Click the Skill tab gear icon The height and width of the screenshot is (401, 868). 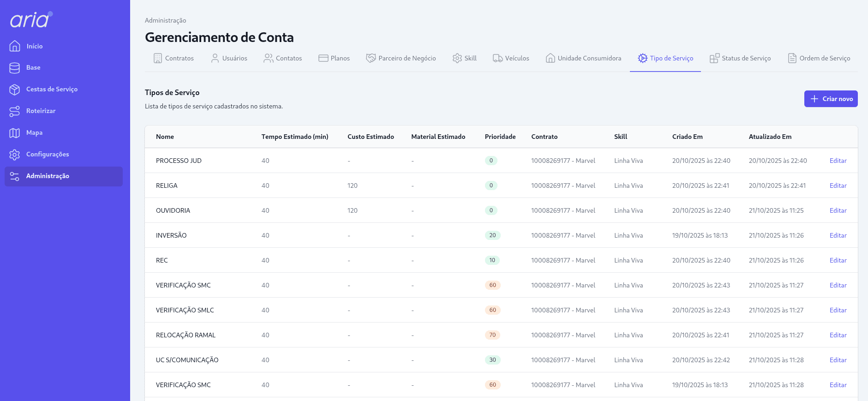457,58
